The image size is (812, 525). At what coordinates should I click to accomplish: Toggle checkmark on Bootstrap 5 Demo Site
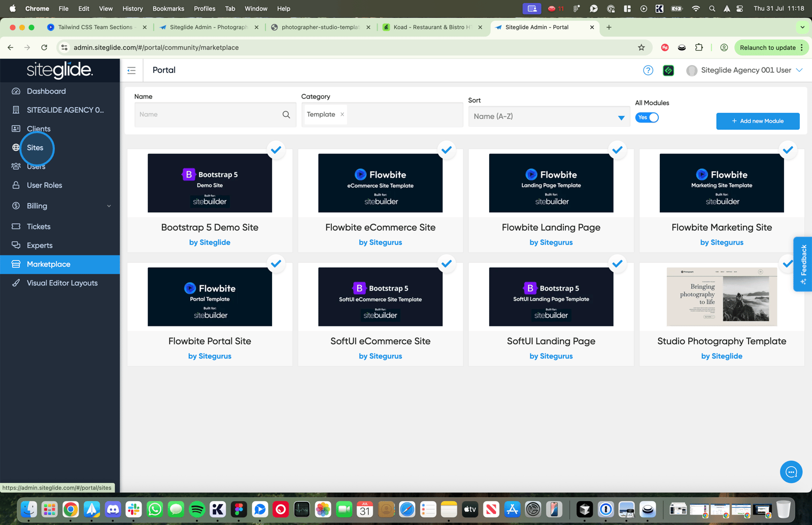point(276,150)
